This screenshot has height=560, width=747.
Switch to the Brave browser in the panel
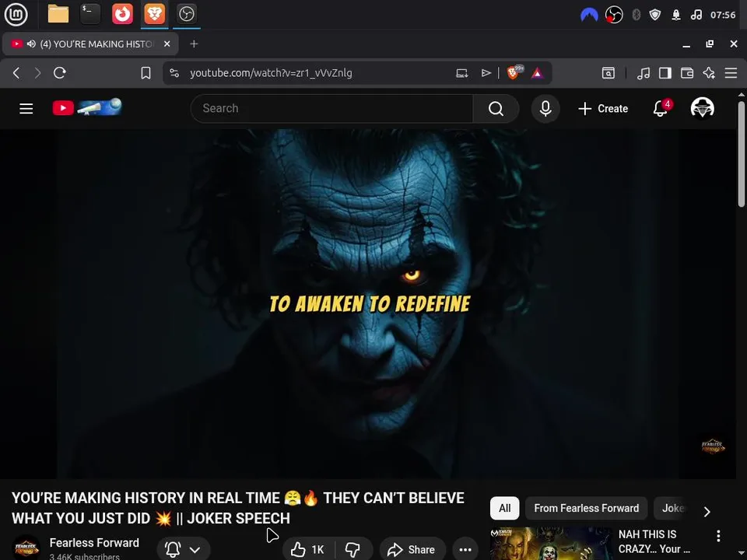click(154, 14)
